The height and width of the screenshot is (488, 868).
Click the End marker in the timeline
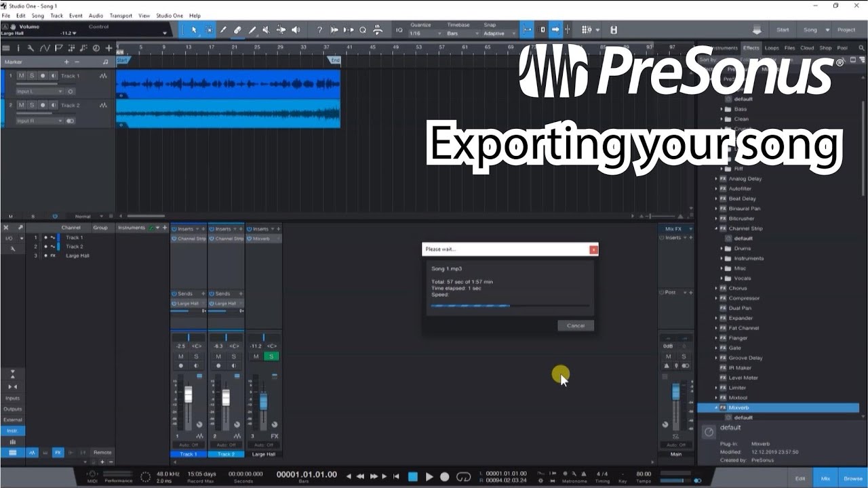tap(335, 60)
